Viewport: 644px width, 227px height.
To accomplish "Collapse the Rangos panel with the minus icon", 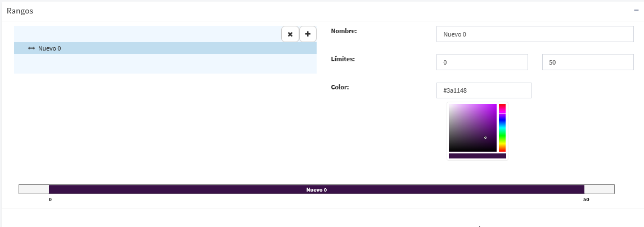I will click(636, 10).
